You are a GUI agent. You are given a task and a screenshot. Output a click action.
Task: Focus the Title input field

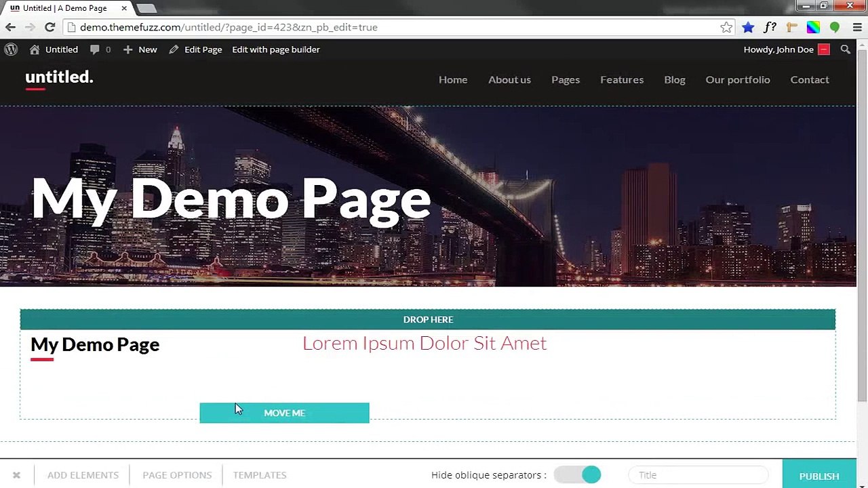(698, 475)
